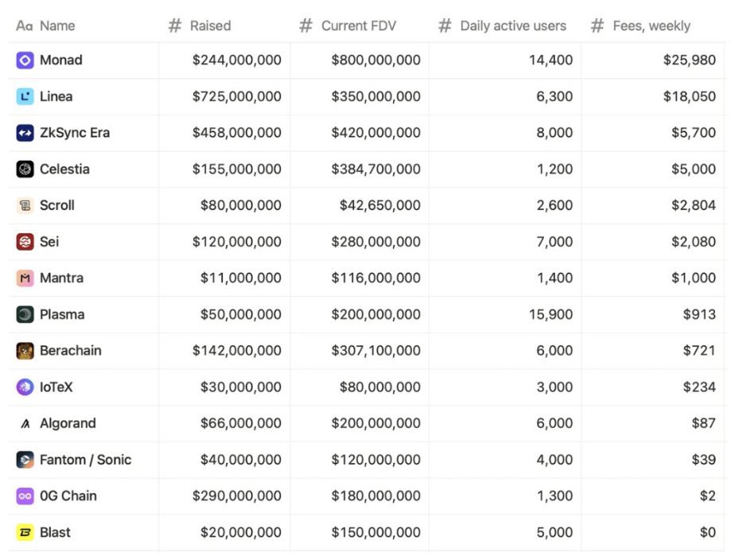Screen dimensions: 735x560
Task: Click the Linea logo icon
Action: [25, 96]
